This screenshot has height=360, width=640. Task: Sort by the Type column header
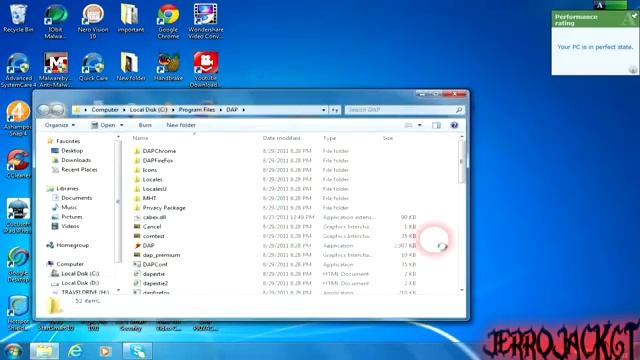(x=329, y=138)
